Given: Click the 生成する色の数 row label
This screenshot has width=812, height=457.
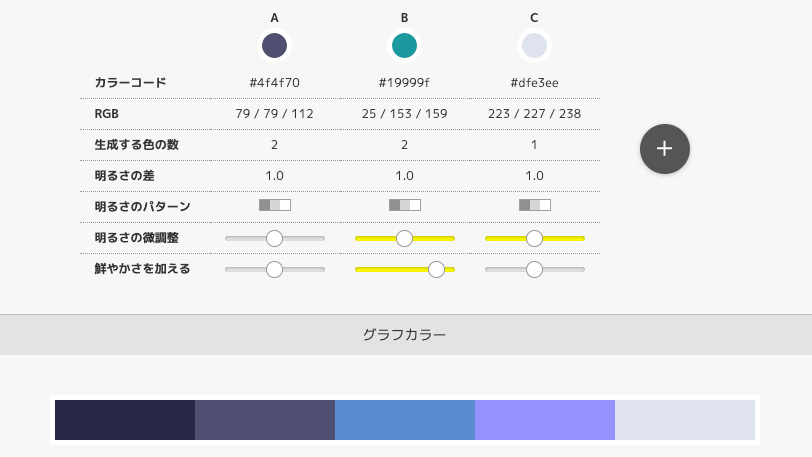Looking at the screenshot, I should (137, 145).
